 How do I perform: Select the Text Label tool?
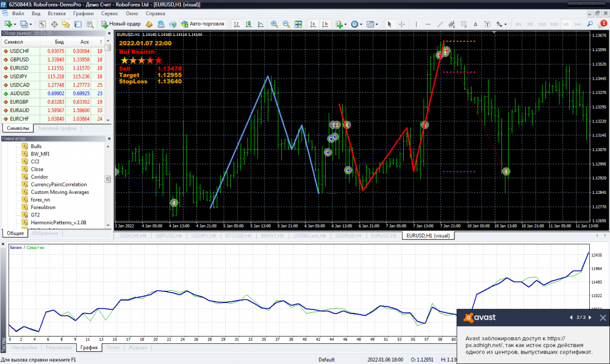point(487,24)
